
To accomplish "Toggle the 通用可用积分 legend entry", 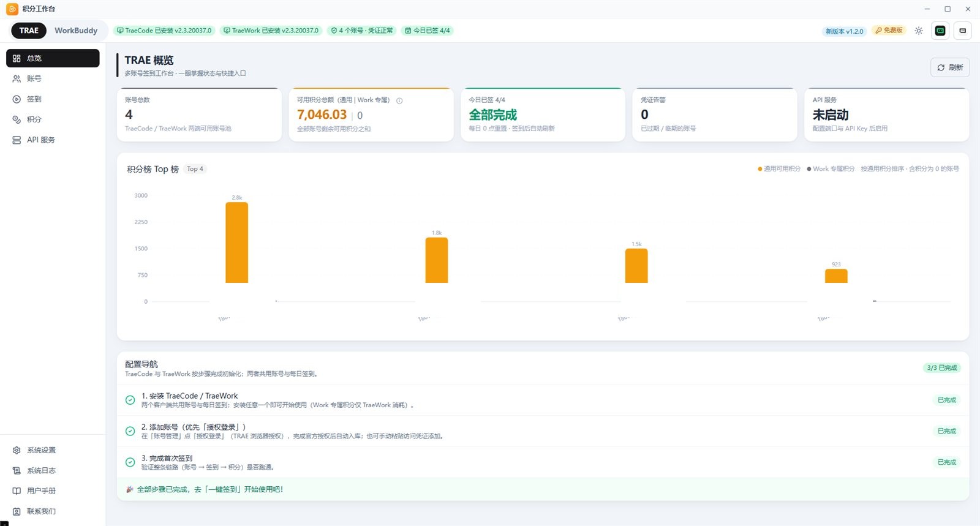I will [x=779, y=169].
